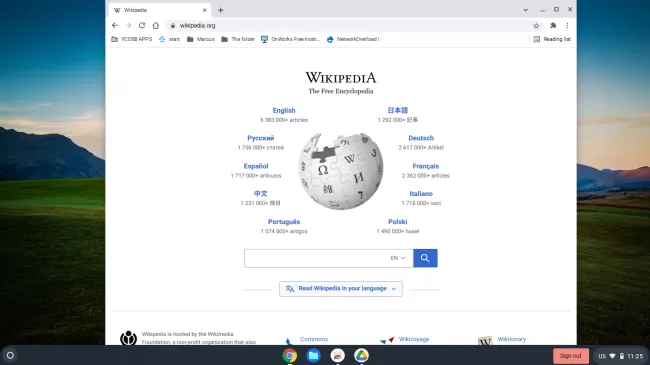Open the Files app on shelf
650x365 pixels.
click(x=313, y=355)
